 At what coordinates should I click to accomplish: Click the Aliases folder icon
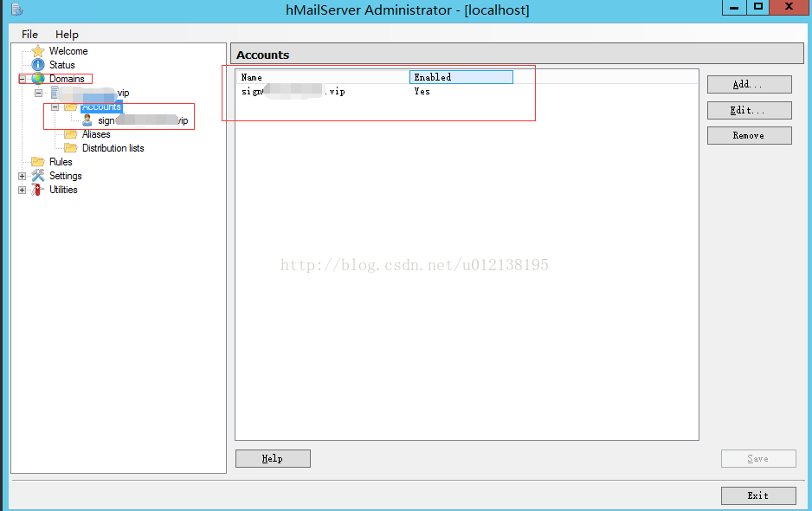tap(71, 134)
